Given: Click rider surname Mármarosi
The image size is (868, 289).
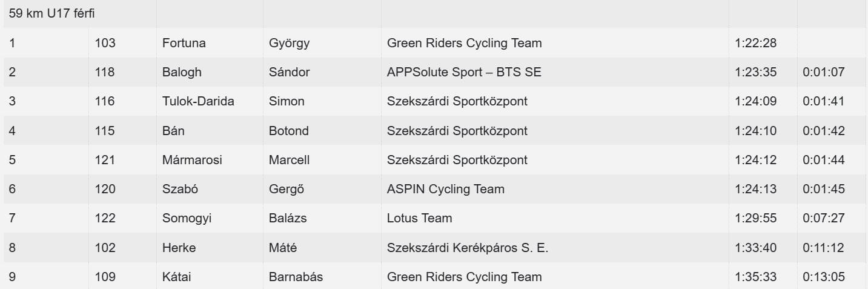Looking at the screenshot, I should (x=192, y=160).
